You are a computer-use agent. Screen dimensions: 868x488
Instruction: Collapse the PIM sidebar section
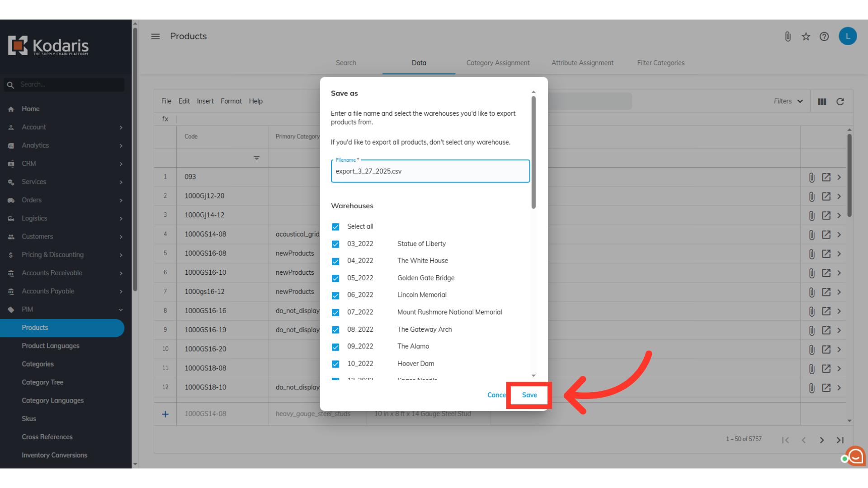[x=121, y=310]
